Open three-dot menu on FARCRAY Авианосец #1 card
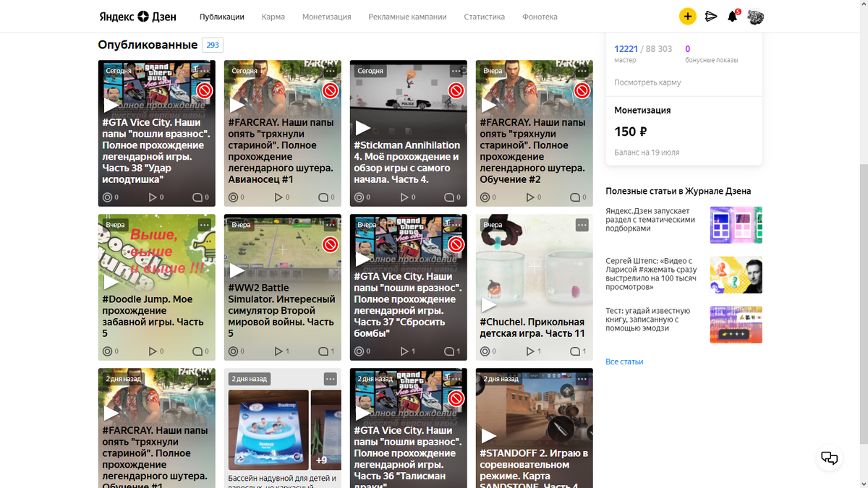The height and width of the screenshot is (488, 868). tap(331, 71)
